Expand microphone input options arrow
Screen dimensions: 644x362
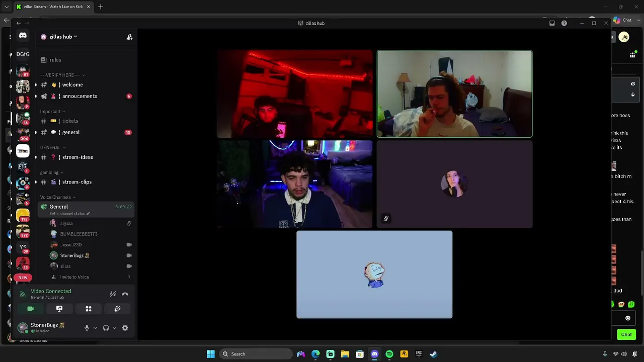tap(95, 328)
